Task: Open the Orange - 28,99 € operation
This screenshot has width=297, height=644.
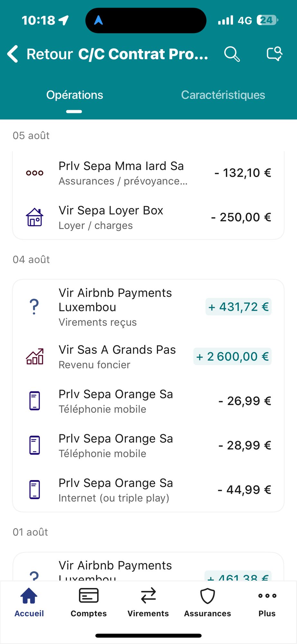Action: pyautogui.click(x=148, y=445)
